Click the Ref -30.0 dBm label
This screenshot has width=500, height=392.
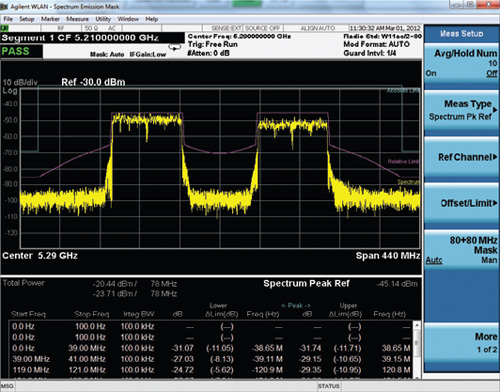[93, 82]
